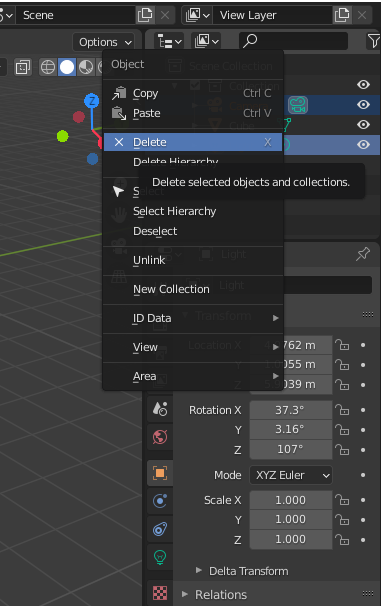Image resolution: width=381 pixels, height=606 pixels.
Task: Click the red negative X gizmo dot
Action: tap(79, 117)
